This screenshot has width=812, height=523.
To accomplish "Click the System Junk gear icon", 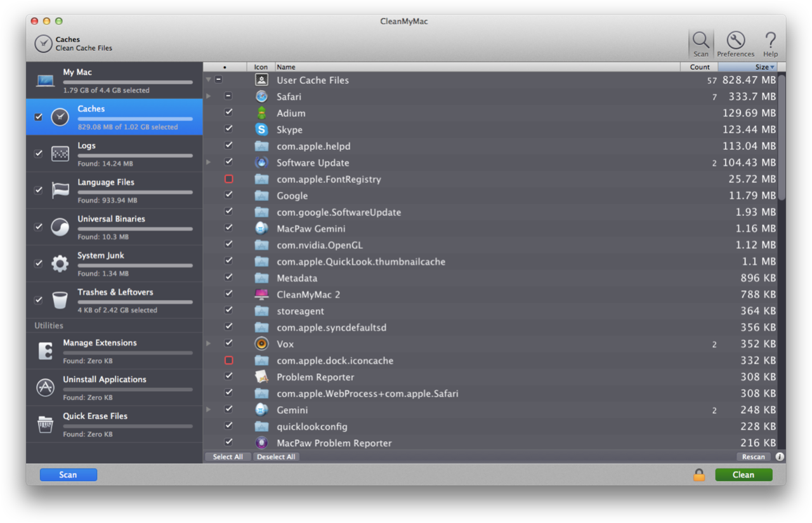I will tap(60, 263).
